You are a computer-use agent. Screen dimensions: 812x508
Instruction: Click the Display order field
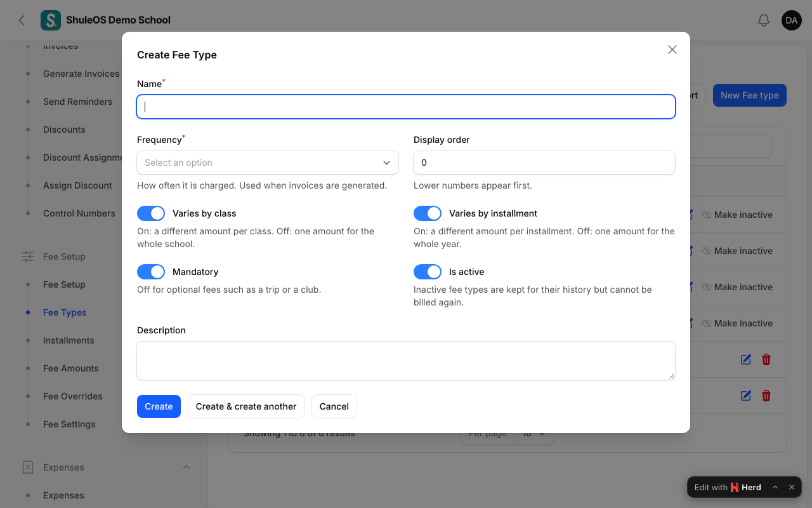tap(544, 163)
